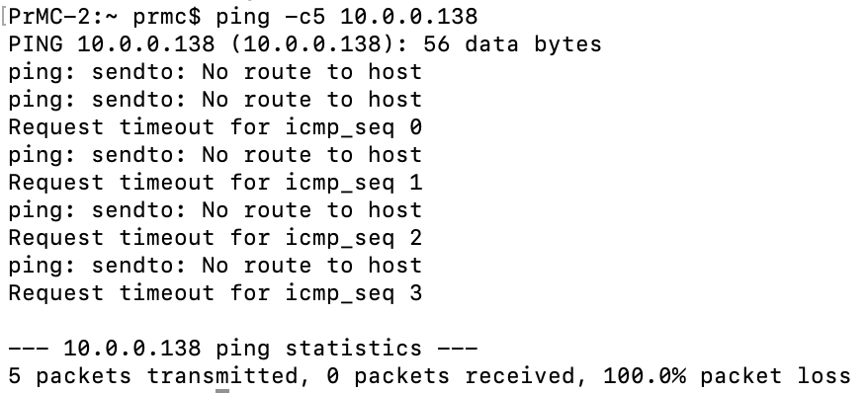Select the 'Request timeout for icmp_seq 2' line
Screen dimensions: 868x393
[x=216, y=238]
